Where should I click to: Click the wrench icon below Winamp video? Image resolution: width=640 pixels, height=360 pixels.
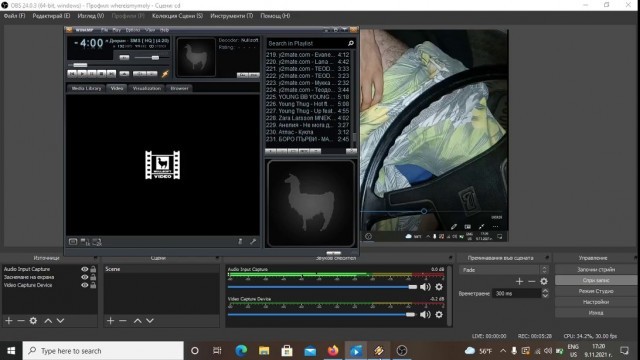tap(253, 242)
